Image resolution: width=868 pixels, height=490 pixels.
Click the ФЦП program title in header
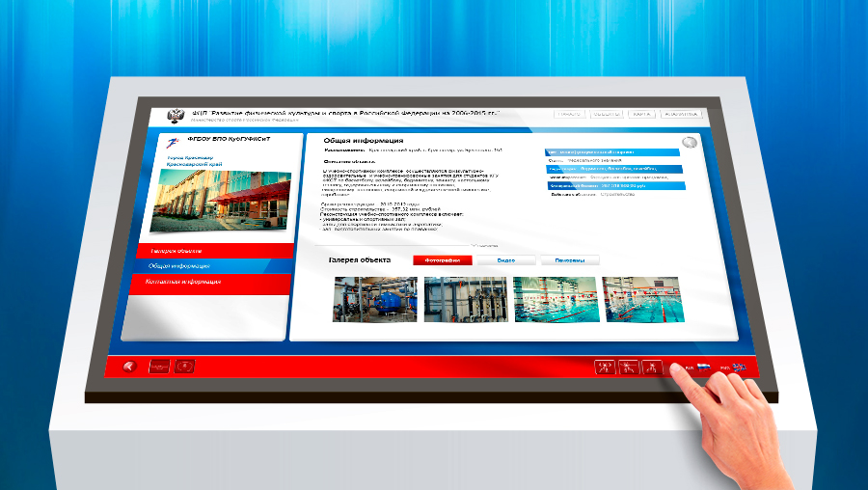tap(346, 113)
